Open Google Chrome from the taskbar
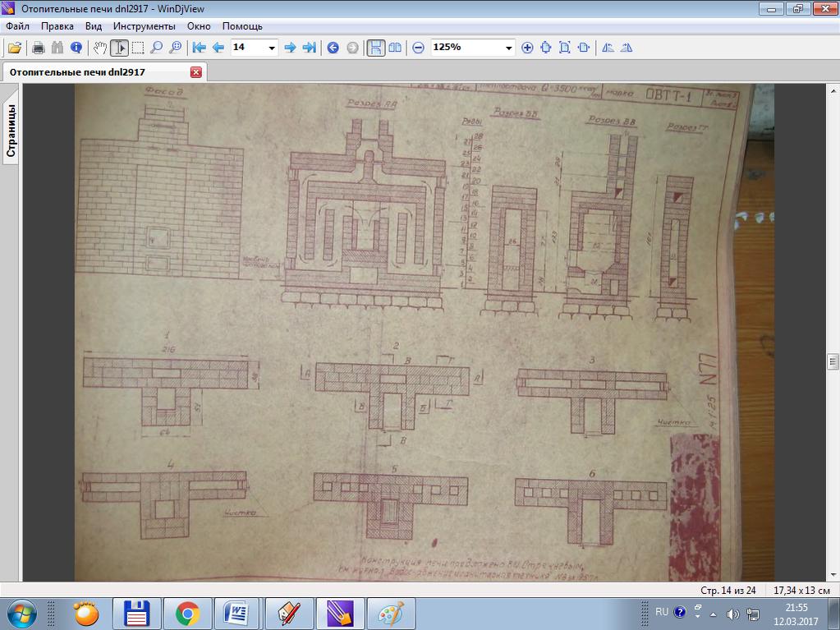 tap(187, 614)
